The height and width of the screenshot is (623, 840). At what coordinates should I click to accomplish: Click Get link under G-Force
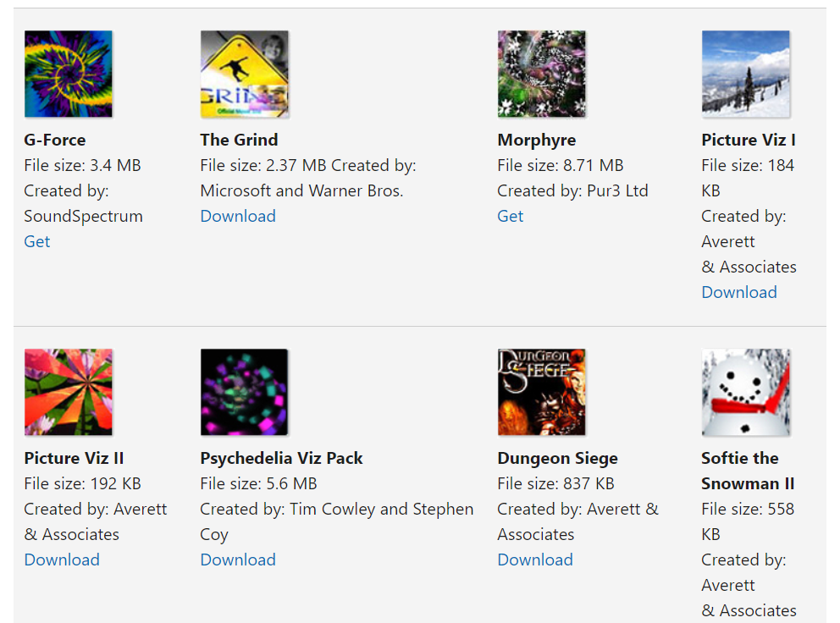[x=37, y=241]
